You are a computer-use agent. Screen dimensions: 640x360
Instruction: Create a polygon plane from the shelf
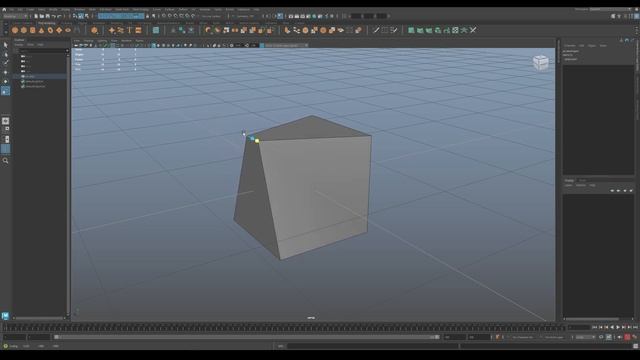coord(59,30)
